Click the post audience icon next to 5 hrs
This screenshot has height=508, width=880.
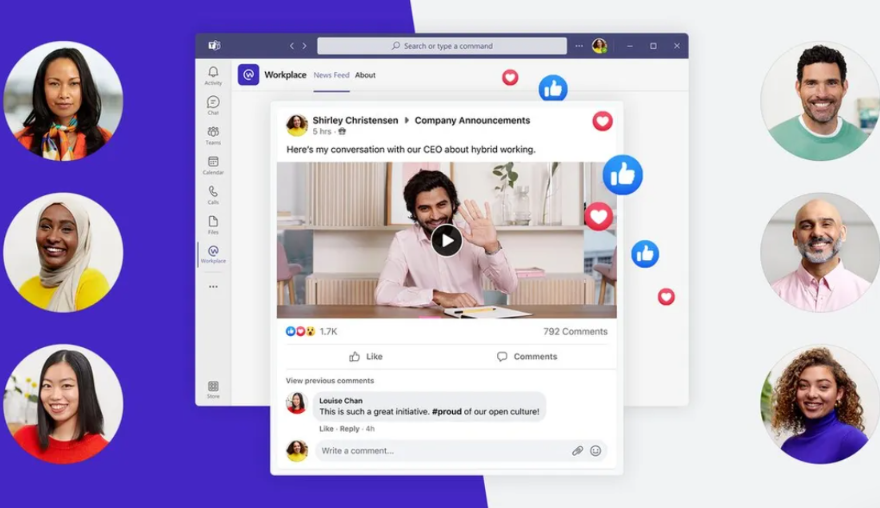click(342, 131)
